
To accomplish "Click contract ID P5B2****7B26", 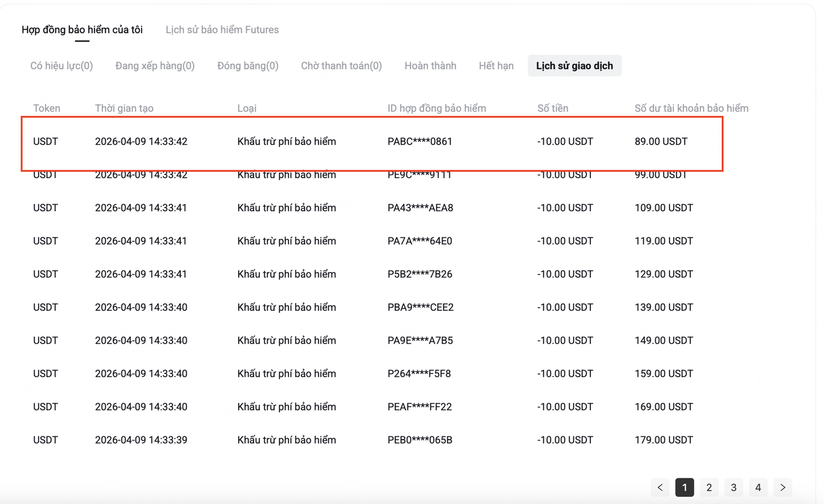I will click(x=420, y=274).
